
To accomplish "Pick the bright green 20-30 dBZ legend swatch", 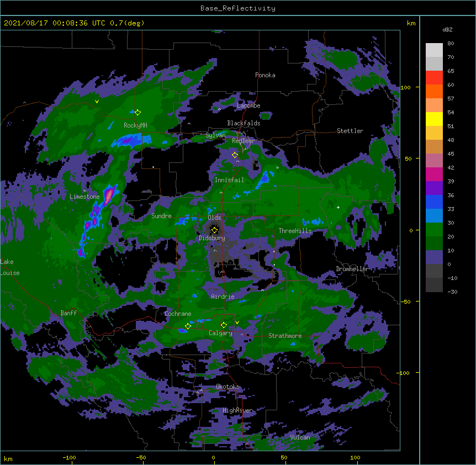I will (434, 230).
